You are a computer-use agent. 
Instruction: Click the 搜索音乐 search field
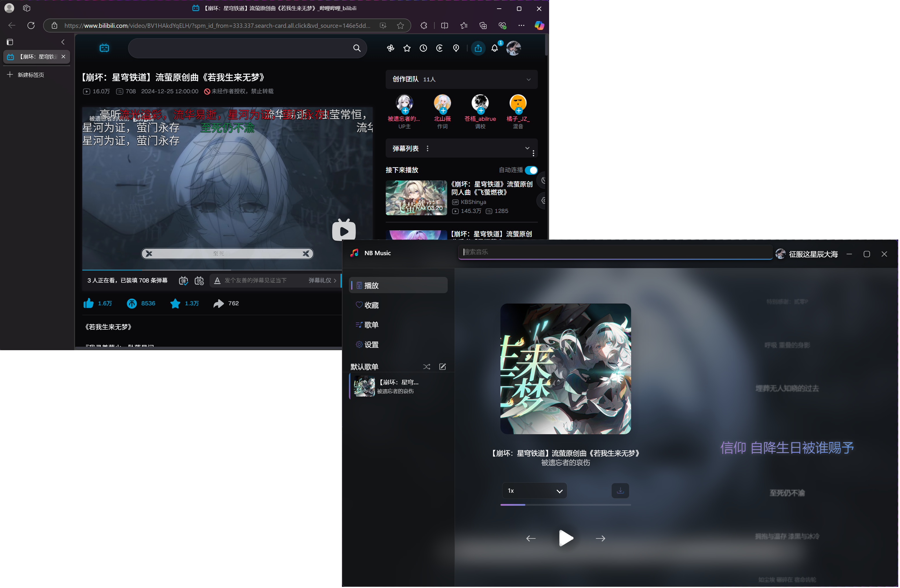point(616,252)
